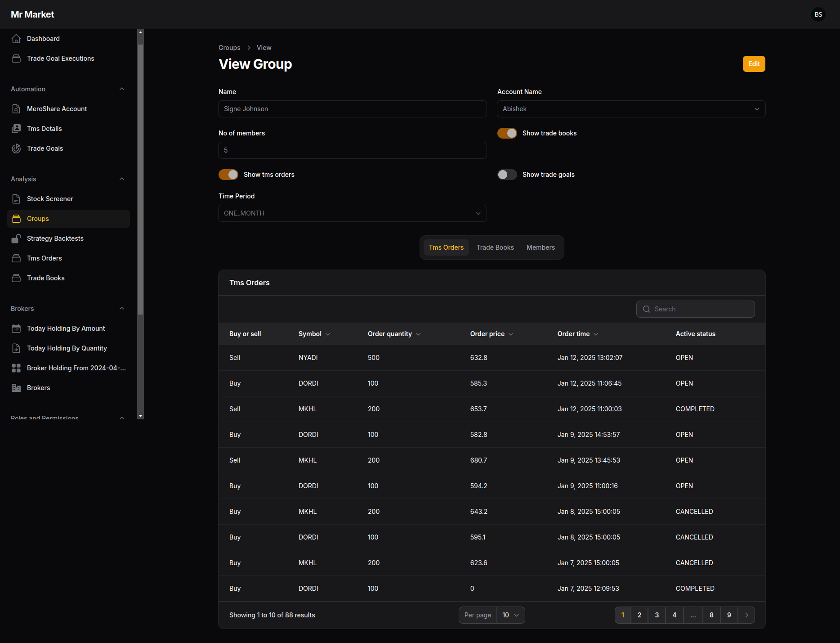Open Stock Screener in sidebar

(68, 199)
